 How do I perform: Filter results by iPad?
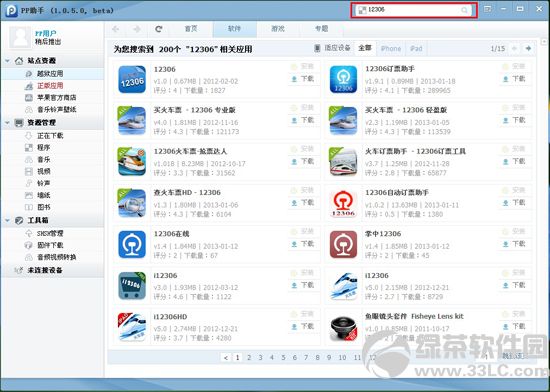tap(416, 48)
